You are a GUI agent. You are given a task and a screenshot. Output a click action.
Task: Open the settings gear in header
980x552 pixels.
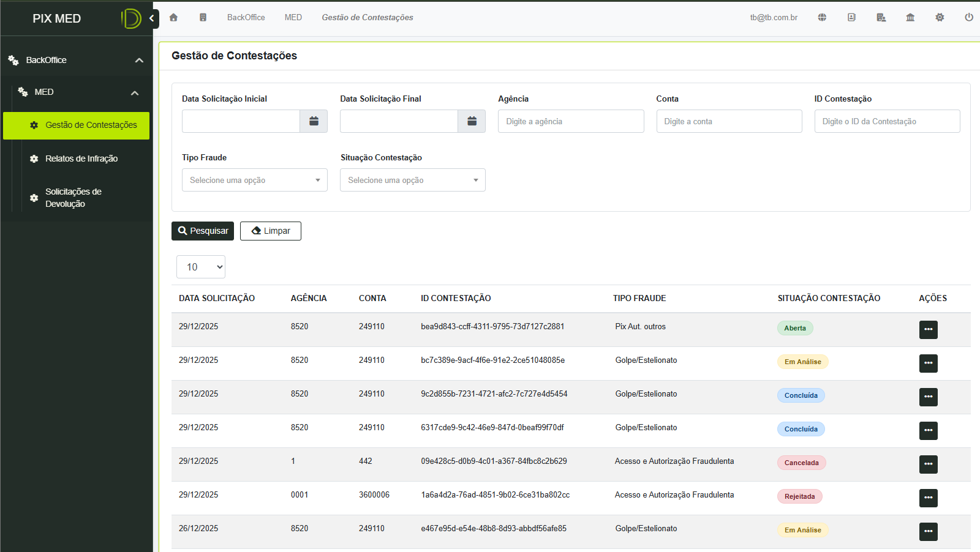click(x=940, y=18)
